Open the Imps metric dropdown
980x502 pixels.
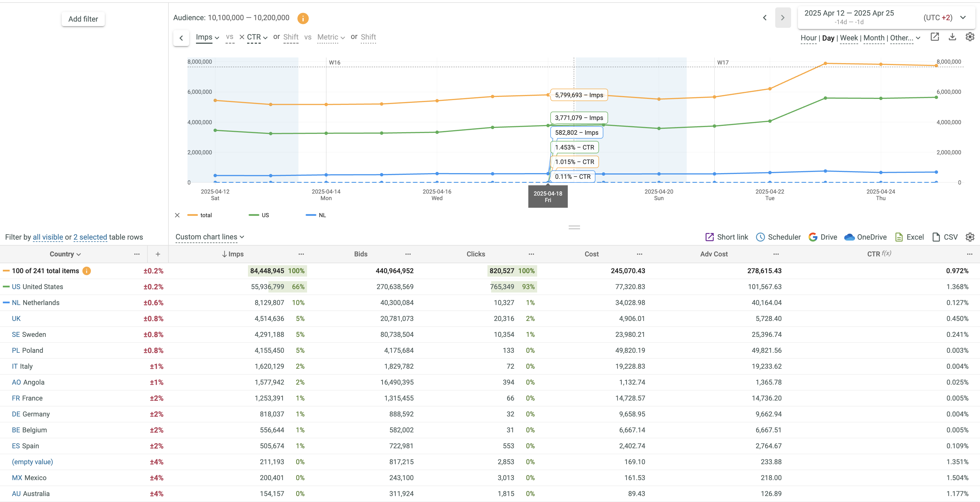coord(207,37)
